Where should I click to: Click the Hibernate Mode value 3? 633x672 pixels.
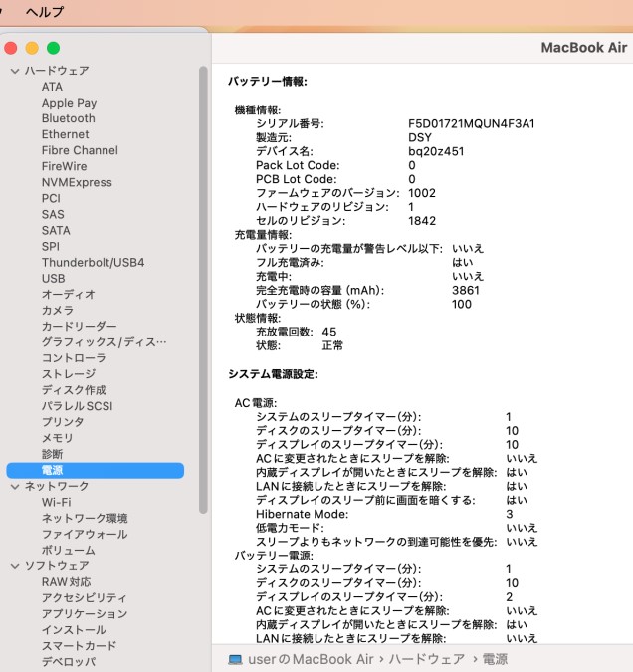510,515
